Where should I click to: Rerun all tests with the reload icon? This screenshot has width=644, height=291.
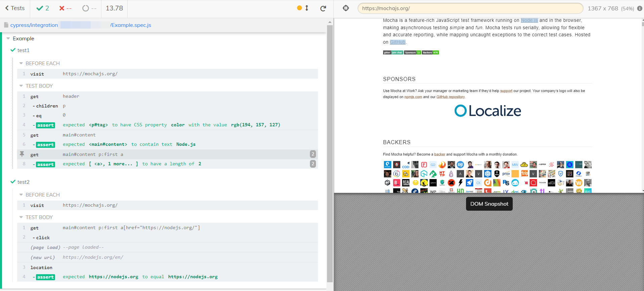tap(323, 8)
